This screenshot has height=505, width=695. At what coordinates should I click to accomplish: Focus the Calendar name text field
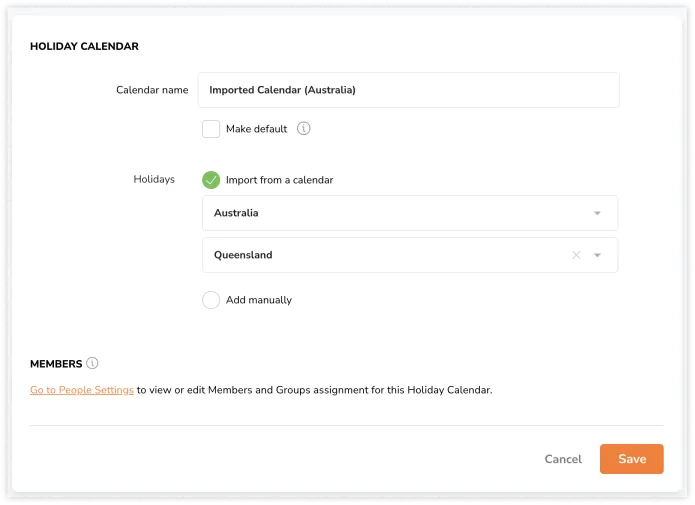click(x=408, y=90)
